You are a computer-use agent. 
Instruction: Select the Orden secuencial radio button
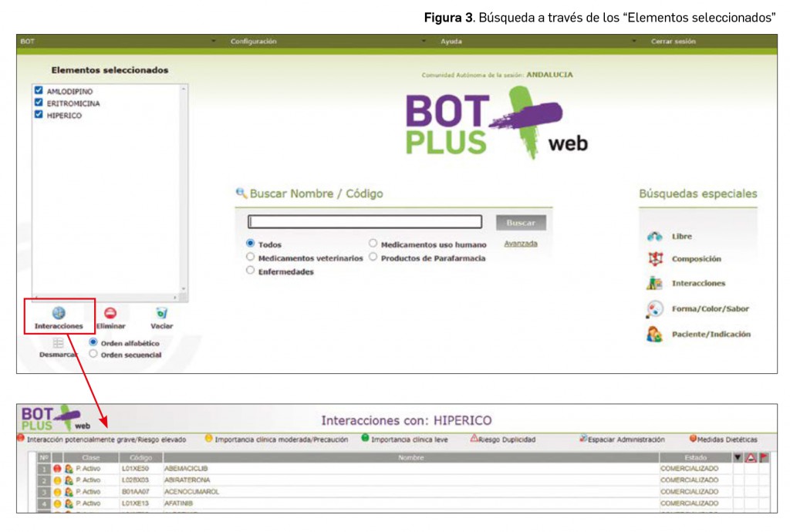point(93,355)
